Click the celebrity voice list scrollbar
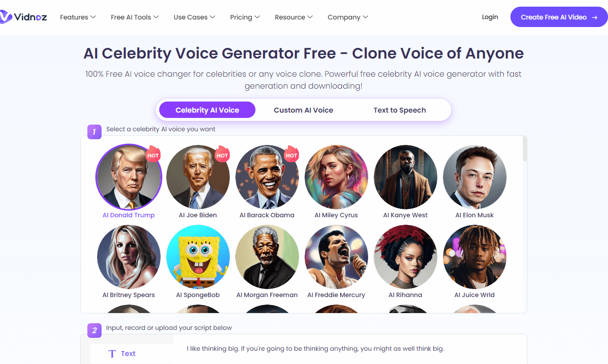608x364 pixels. [525, 149]
